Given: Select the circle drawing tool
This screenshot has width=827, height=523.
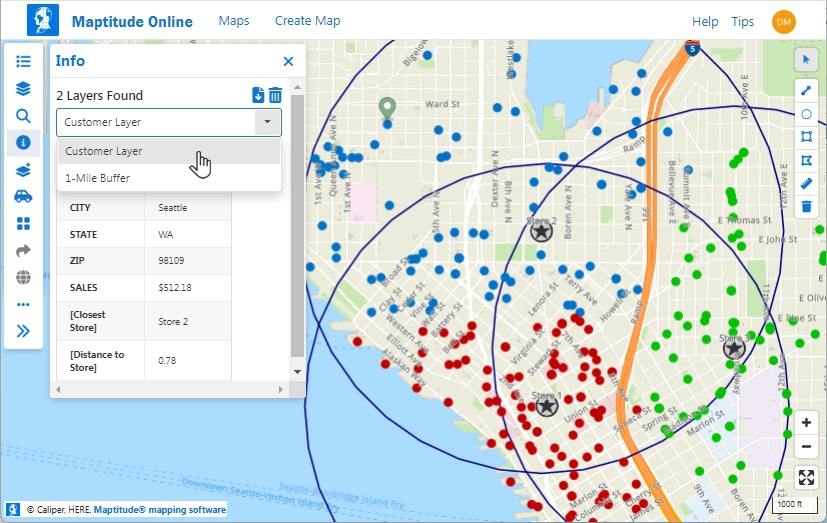Looking at the screenshot, I should [806, 113].
